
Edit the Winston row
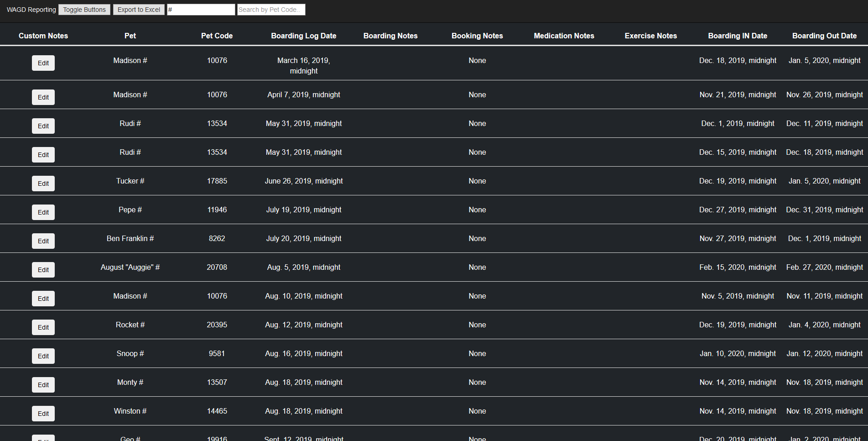pos(43,414)
